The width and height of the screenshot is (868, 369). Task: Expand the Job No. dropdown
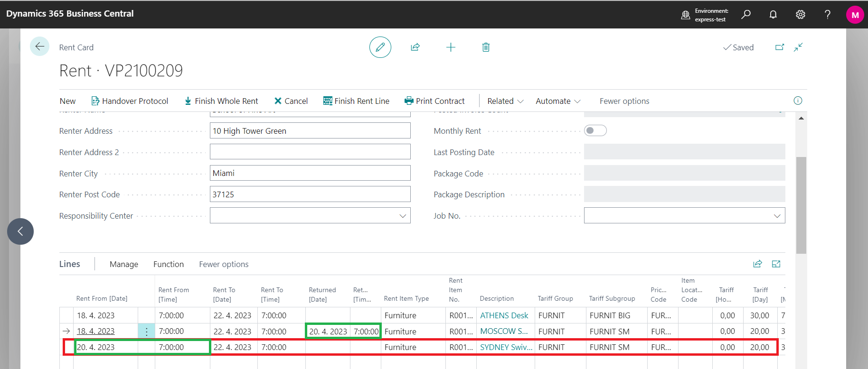click(777, 216)
